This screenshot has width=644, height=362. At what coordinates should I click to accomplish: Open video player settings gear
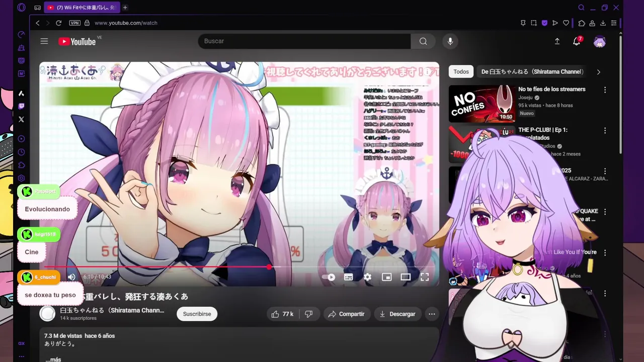367,277
